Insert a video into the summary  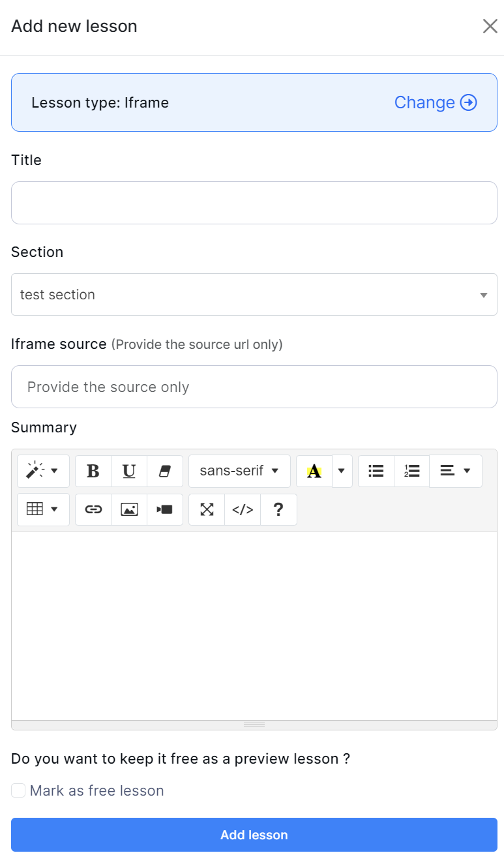pos(165,510)
